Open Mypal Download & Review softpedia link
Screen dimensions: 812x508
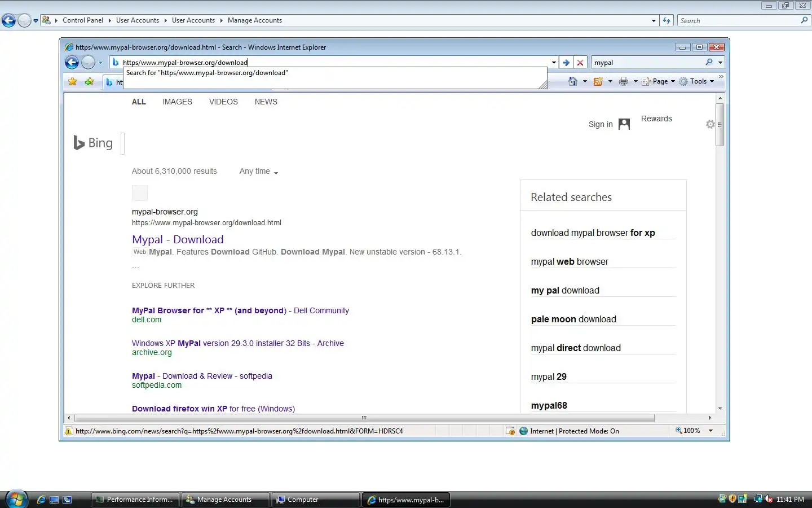tap(202, 376)
